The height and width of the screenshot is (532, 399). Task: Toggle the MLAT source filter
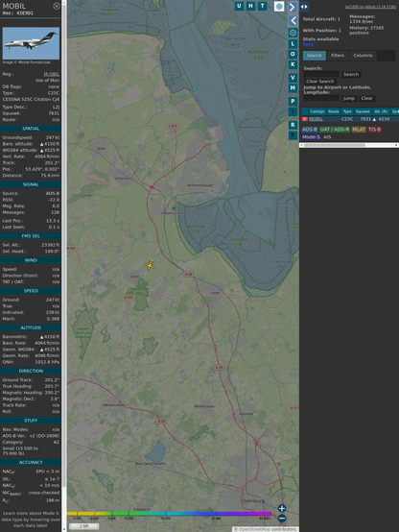tap(359, 130)
